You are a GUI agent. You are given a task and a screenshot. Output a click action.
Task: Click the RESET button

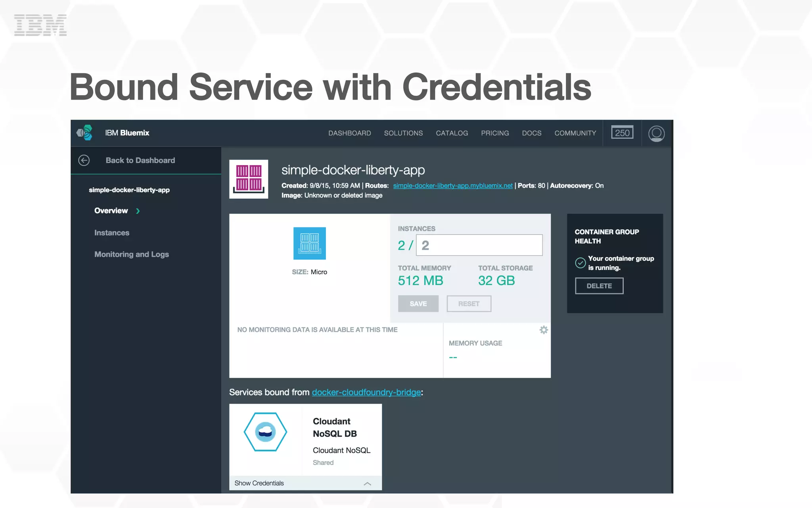tap(469, 304)
